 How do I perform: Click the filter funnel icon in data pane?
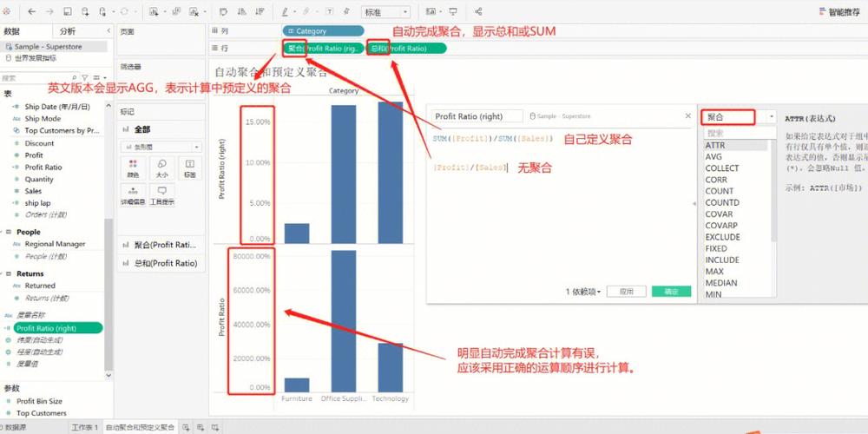[x=85, y=78]
